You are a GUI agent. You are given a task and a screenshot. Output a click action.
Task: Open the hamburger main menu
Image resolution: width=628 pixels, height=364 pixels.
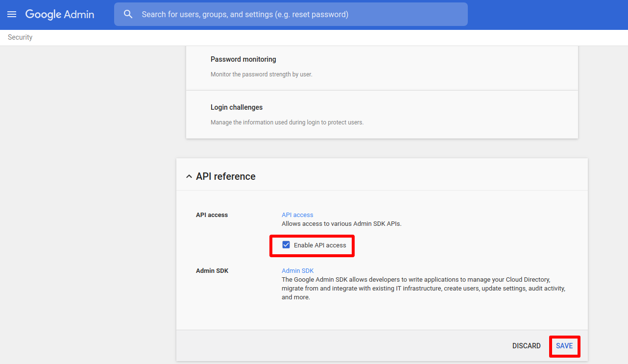click(12, 14)
